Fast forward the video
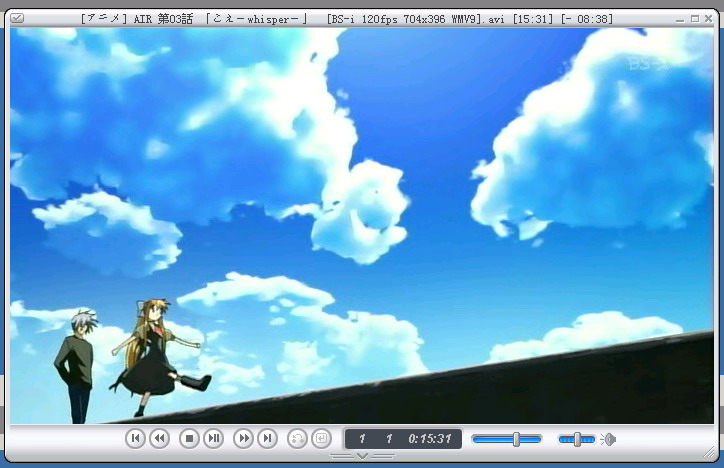Screen dimensions: 724x468 pyautogui.click(x=243, y=438)
